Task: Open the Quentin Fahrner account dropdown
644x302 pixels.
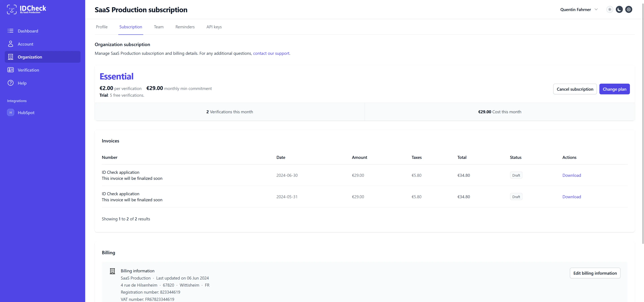Action: coord(575,10)
